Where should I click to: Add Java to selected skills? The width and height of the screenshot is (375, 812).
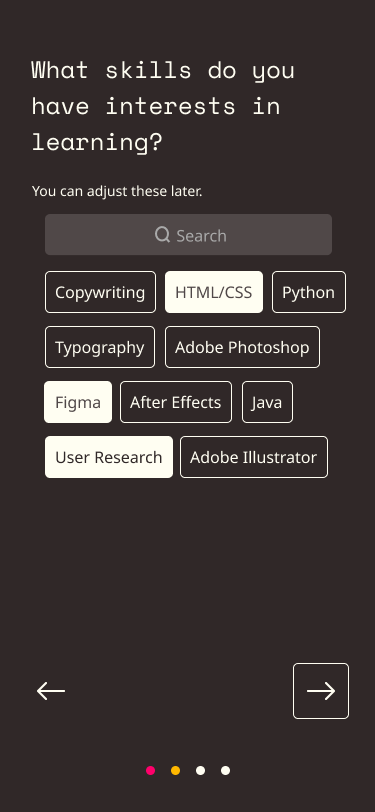point(267,402)
